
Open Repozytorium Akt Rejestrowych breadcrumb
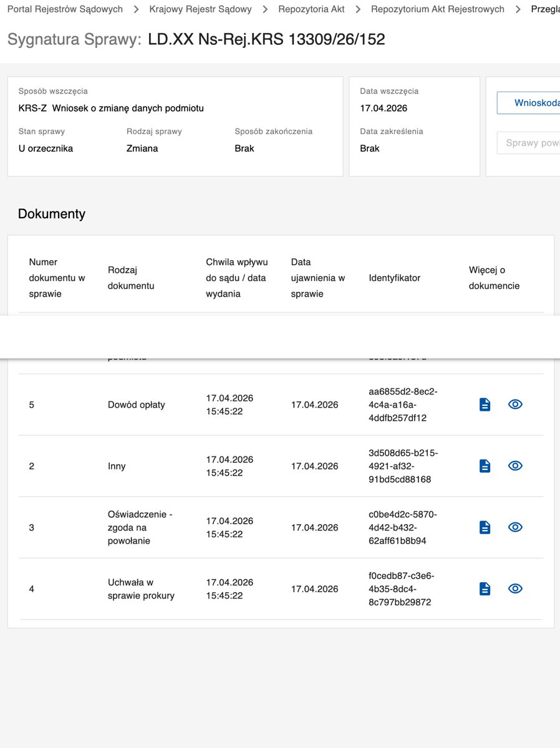click(x=438, y=9)
